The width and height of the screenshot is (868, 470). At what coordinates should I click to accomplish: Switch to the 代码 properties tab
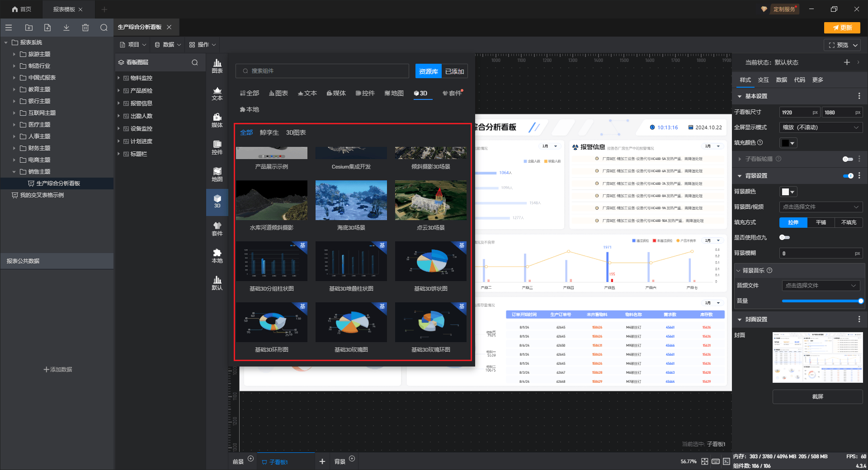[x=799, y=80]
